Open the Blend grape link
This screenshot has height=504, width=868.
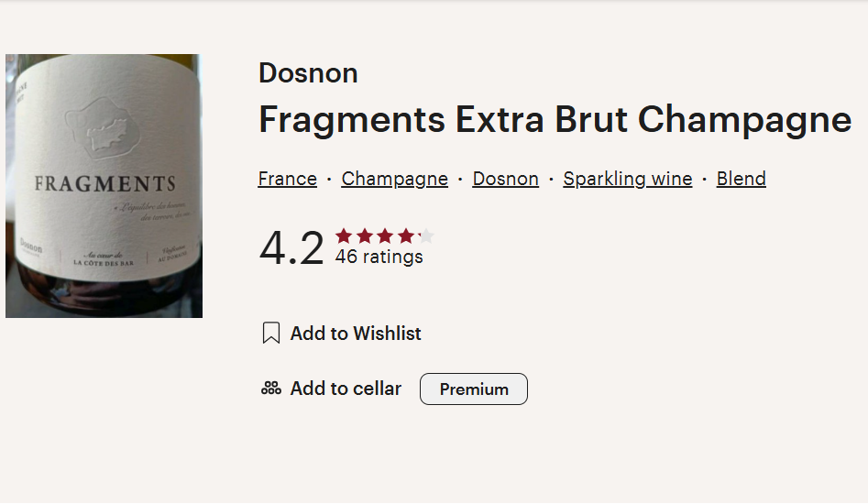point(742,179)
